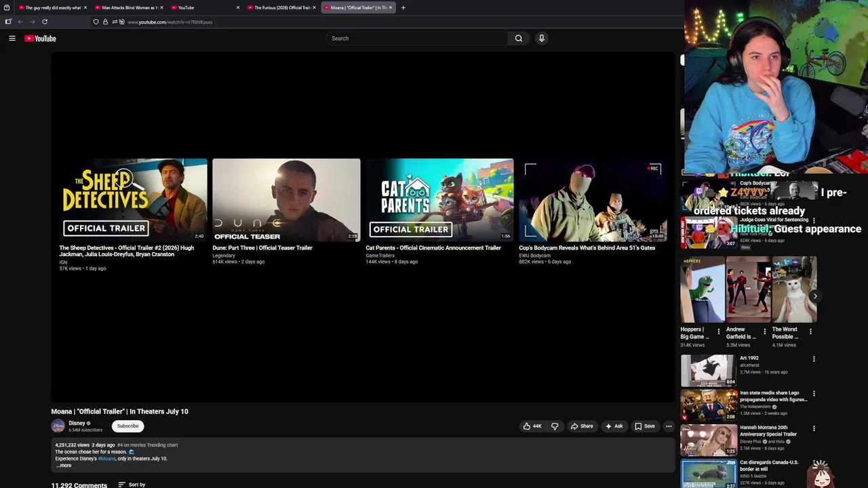868x488 pixels.
Task: Open options for 'The Worst Possible' short
Action: pos(811,331)
